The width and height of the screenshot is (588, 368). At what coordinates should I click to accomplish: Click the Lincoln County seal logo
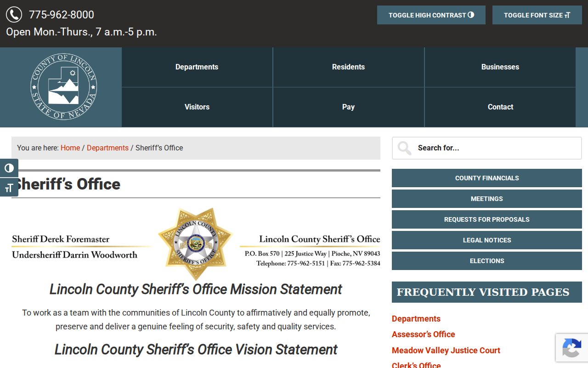(x=63, y=87)
